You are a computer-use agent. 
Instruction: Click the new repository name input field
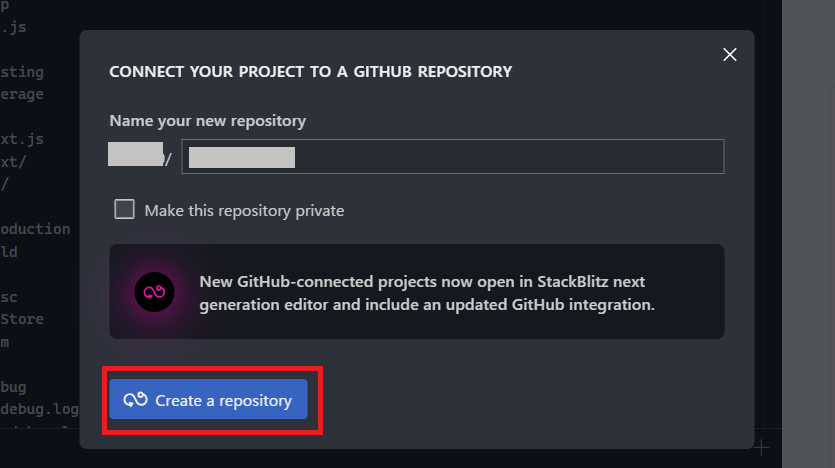[x=453, y=157]
